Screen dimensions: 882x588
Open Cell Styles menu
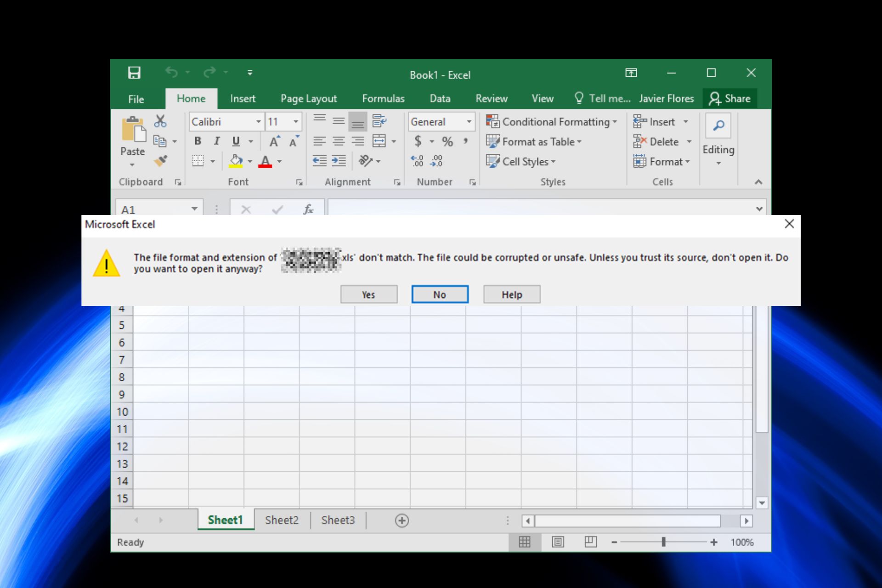521,161
